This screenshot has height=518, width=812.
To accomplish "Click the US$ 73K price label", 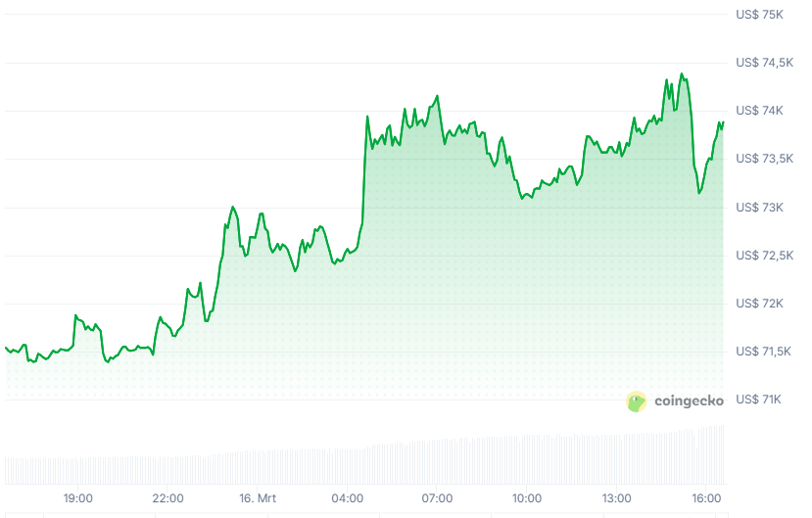I will coord(760,208).
